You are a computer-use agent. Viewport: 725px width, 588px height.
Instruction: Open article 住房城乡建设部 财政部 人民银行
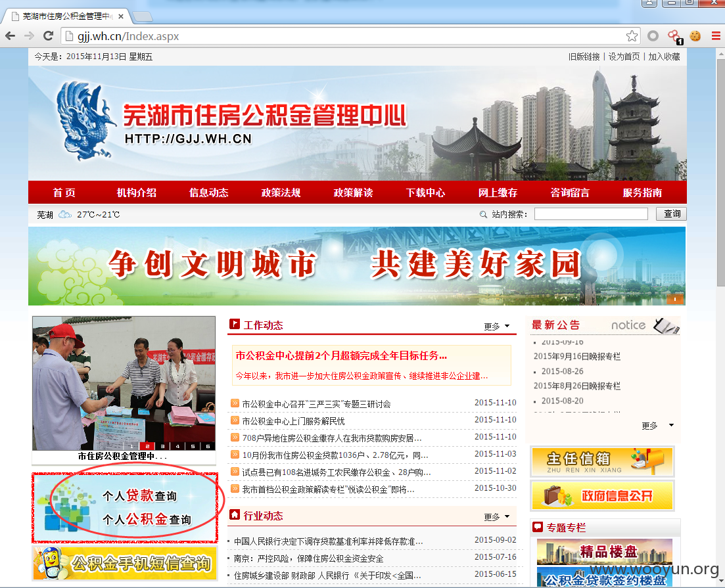[327, 576]
